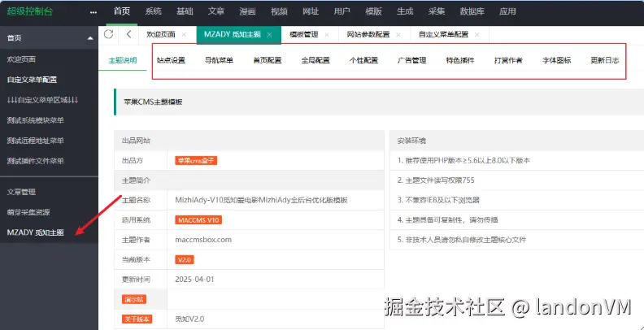
Task: Click the maccmsbox.com author text
Action: [203, 240]
